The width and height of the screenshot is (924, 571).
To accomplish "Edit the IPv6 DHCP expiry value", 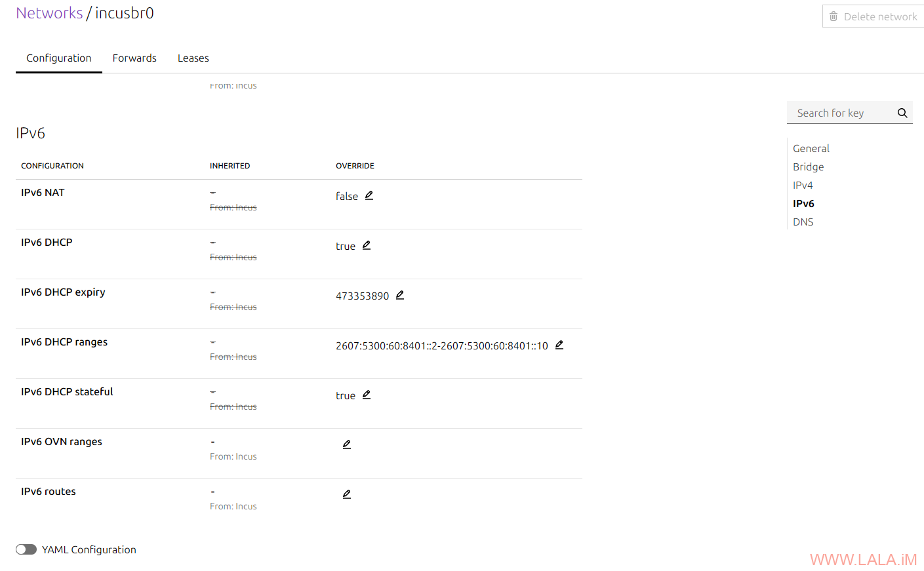I will [400, 295].
